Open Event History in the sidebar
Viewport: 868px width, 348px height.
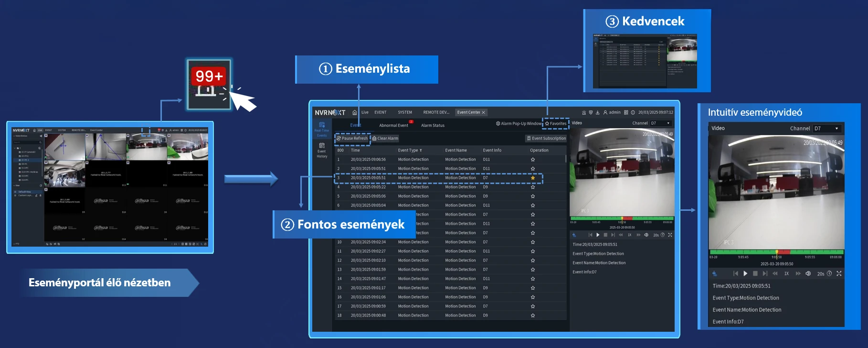click(322, 150)
